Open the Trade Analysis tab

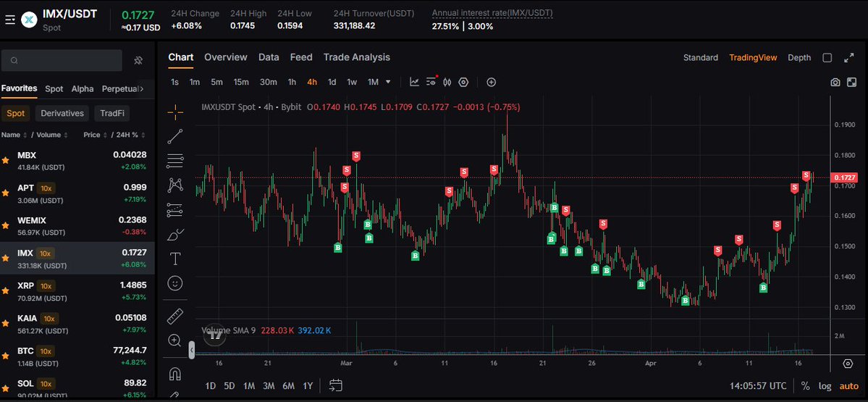point(356,57)
